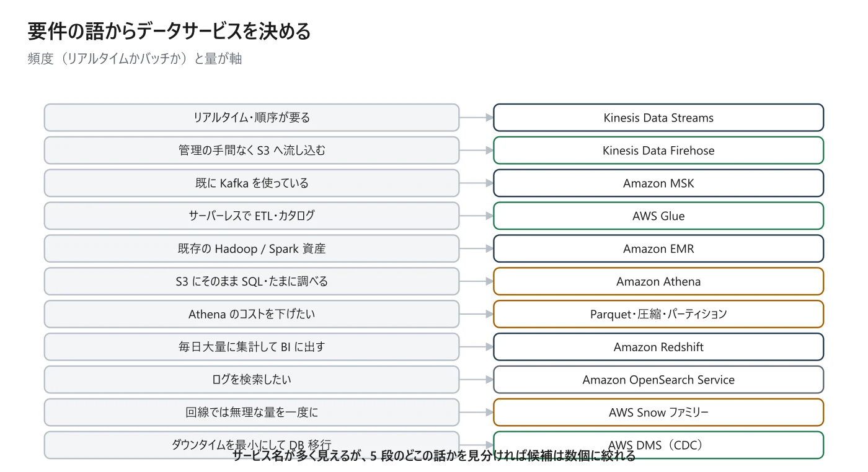Click S3 にそのまま SQL・たまに調べる box
The height and width of the screenshot is (472, 868).
coord(252,281)
